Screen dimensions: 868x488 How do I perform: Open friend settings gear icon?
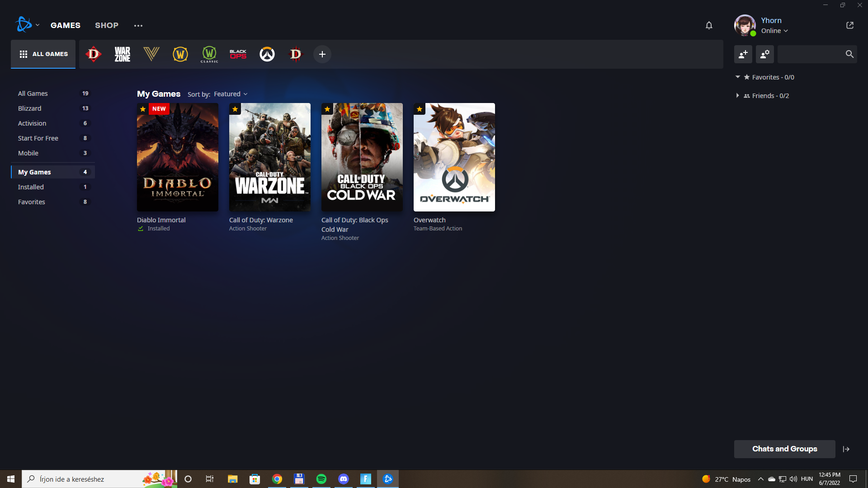765,54
